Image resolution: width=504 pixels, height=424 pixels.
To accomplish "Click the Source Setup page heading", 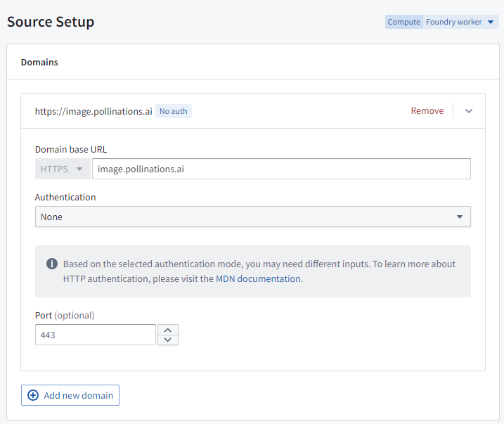I will coord(51,22).
